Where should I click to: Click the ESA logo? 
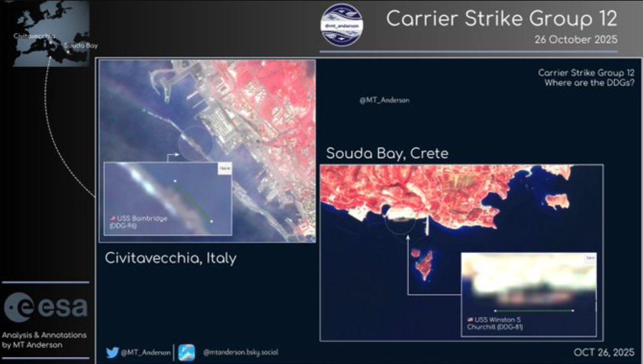45,308
